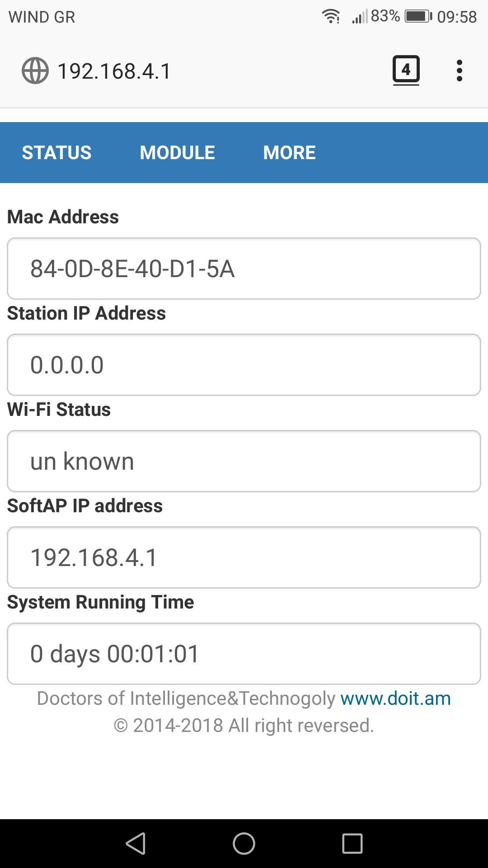Tap the globe site info icon
The image size is (488, 868).
pos(35,71)
